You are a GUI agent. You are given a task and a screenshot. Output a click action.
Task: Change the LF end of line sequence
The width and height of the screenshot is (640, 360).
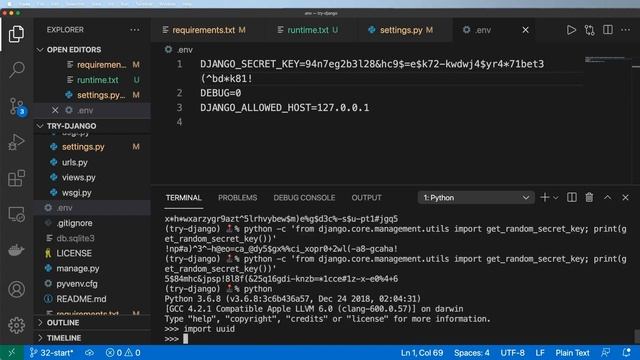point(540,353)
